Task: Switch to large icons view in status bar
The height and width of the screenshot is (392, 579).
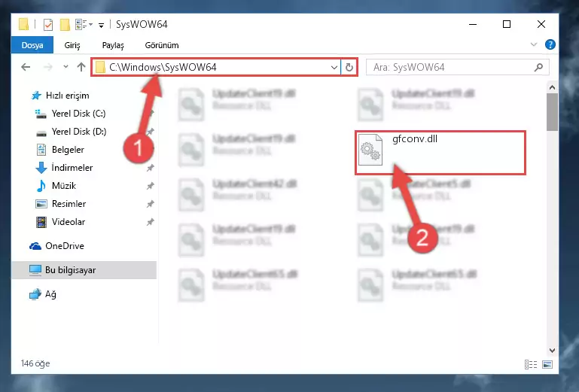Action: [x=547, y=365]
